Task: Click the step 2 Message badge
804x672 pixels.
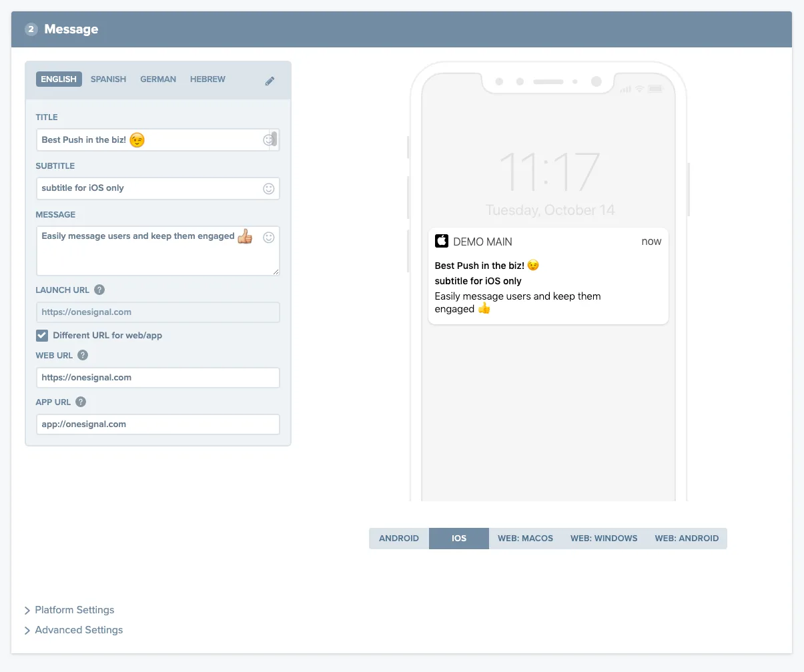Action: point(31,29)
